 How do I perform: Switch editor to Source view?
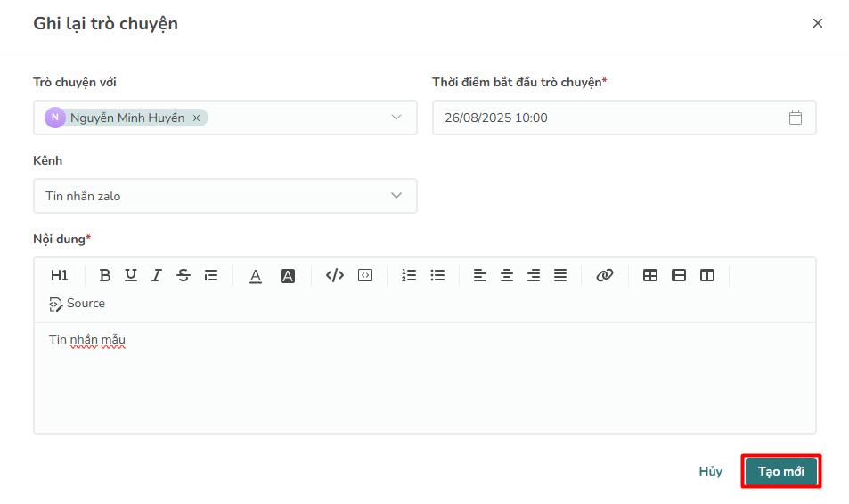[x=78, y=304]
